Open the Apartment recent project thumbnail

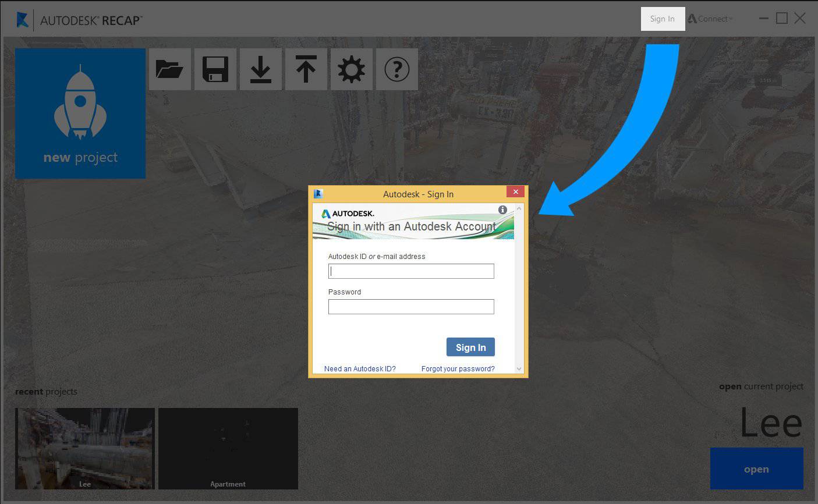(x=228, y=448)
